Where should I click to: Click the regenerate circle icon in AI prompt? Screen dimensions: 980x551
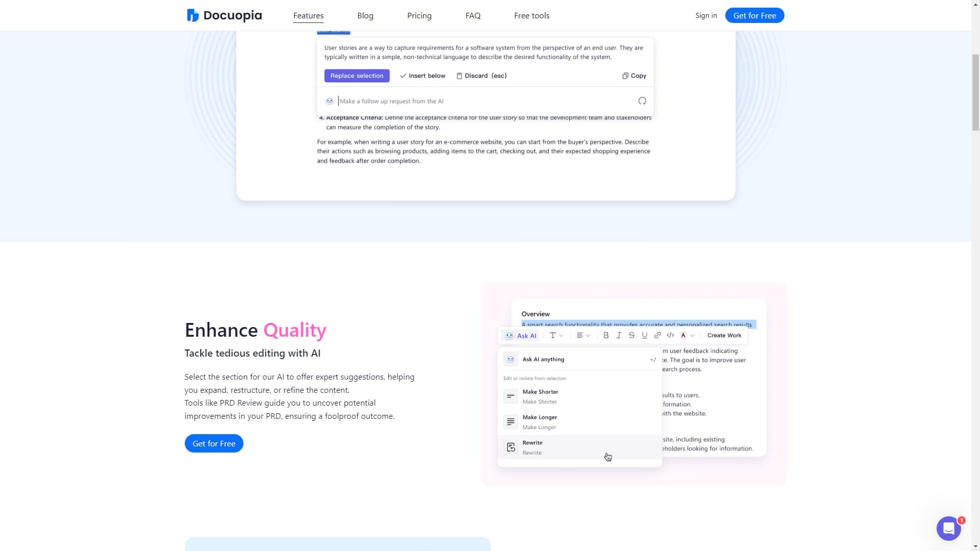point(642,101)
